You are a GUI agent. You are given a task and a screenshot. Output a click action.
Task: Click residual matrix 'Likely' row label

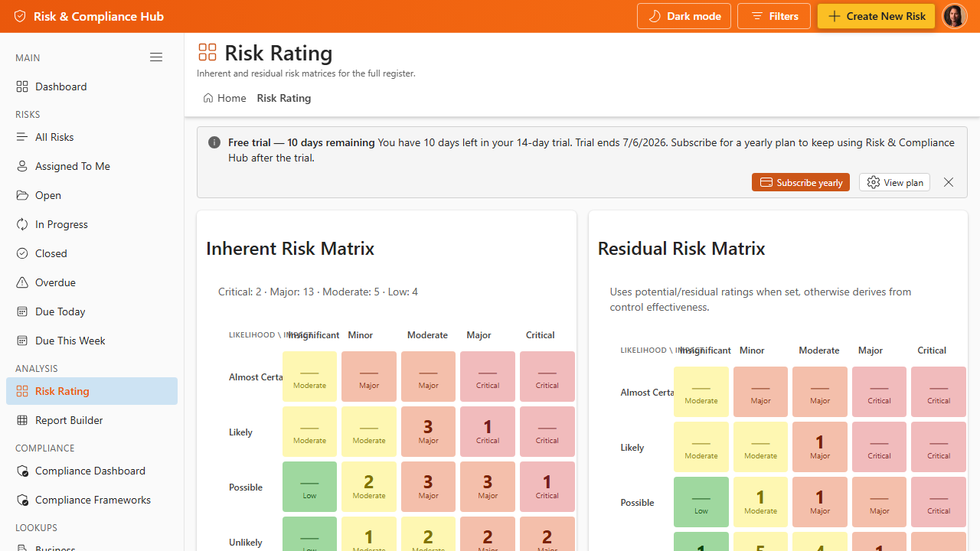pos(632,447)
